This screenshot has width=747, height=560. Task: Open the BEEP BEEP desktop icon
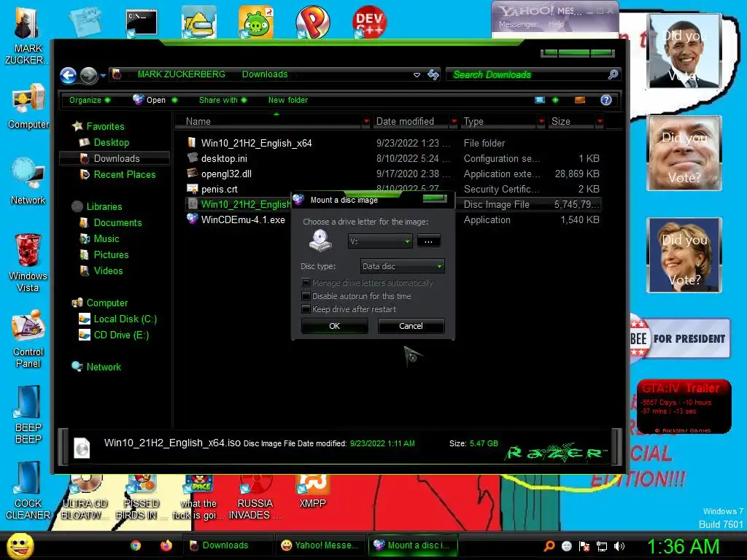tap(28, 414)
